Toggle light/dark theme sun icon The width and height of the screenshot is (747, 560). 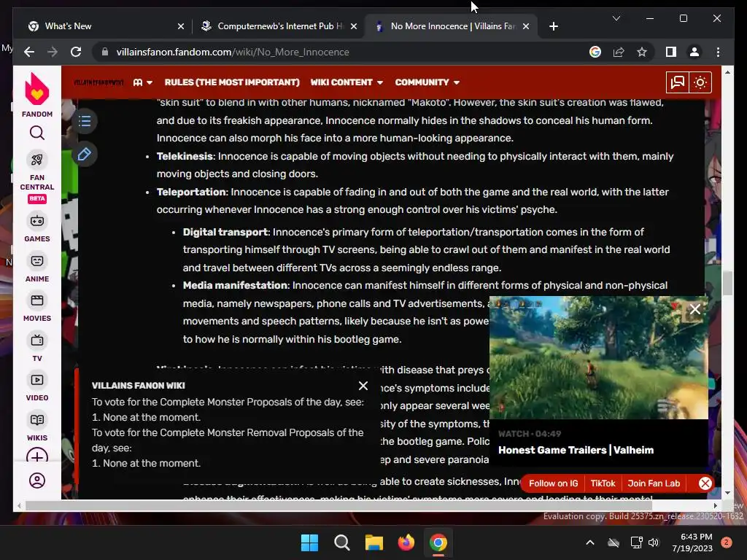[700, 82]
